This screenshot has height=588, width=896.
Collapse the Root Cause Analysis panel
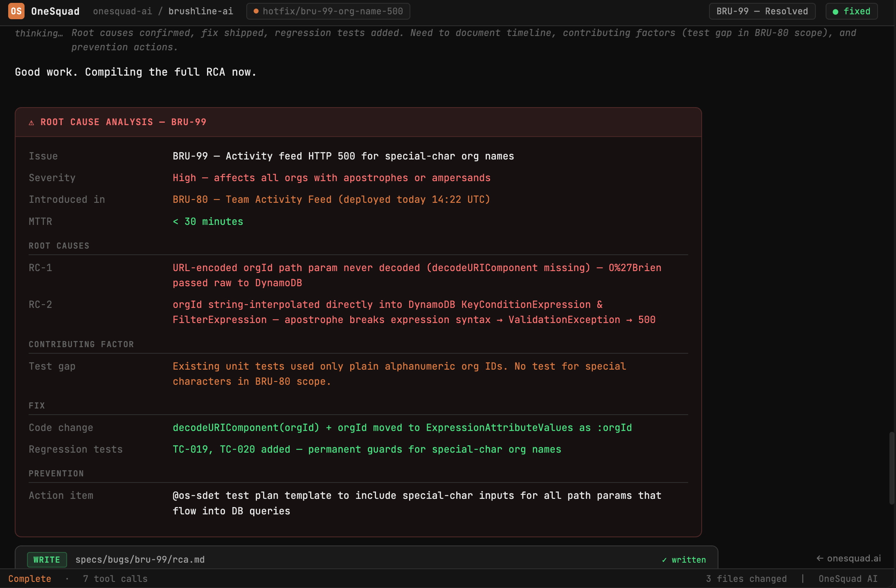coord(123,122)
